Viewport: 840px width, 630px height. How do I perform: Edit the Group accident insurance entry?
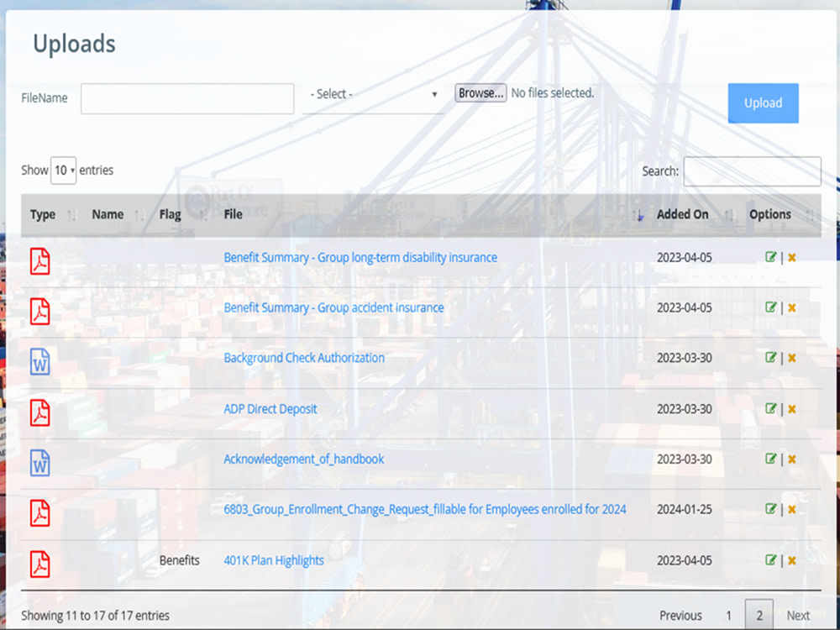coord(771,307)
